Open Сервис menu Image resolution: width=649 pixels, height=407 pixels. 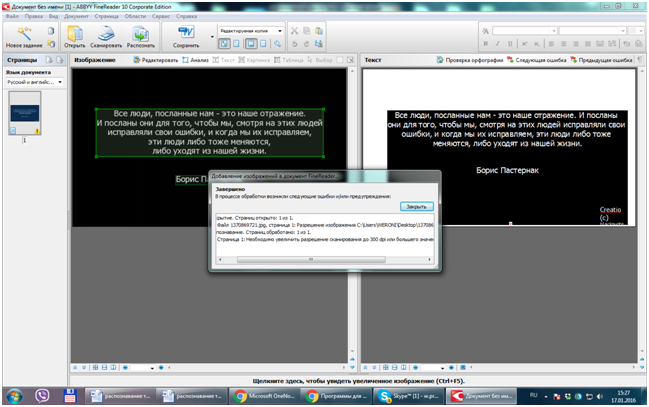tap(161, 16)
